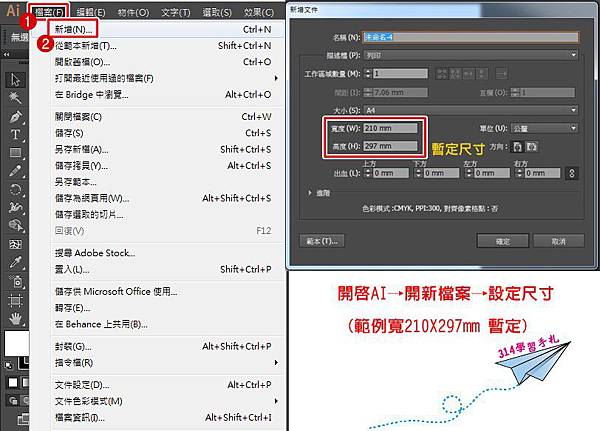Click artboard count stepper arrows

(368, 73)
